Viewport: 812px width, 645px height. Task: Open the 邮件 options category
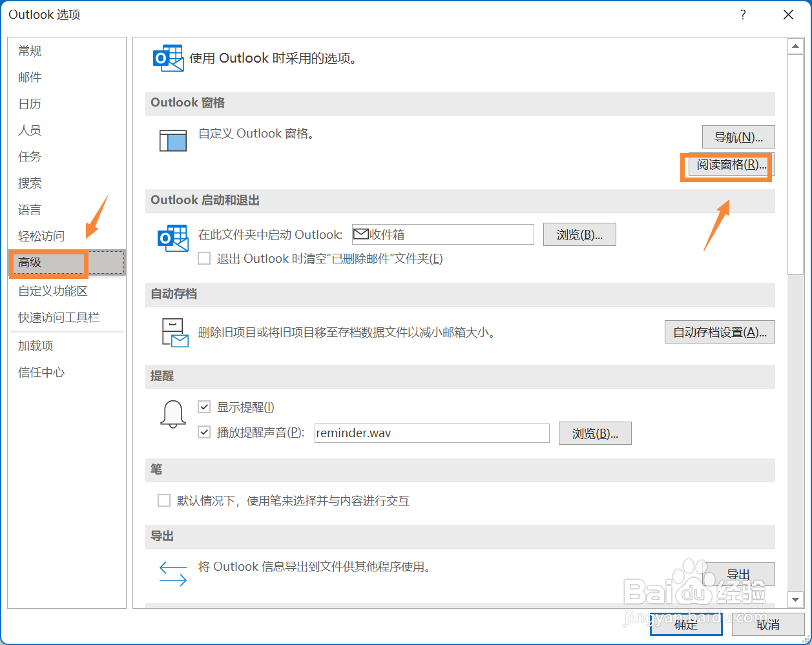pyautogui.click(x=67, y=77)
